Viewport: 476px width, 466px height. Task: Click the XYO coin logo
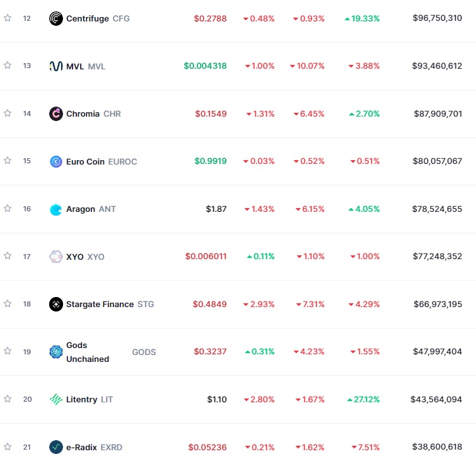[56, 257]
